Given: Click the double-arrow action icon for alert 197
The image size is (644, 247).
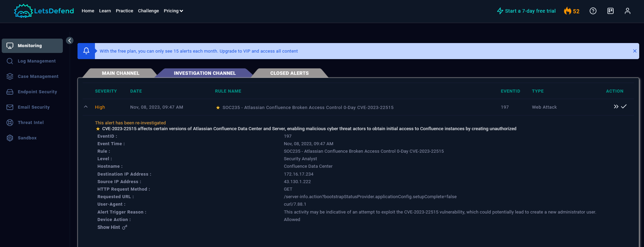Looking at the screenshot, I should point(616,107).
